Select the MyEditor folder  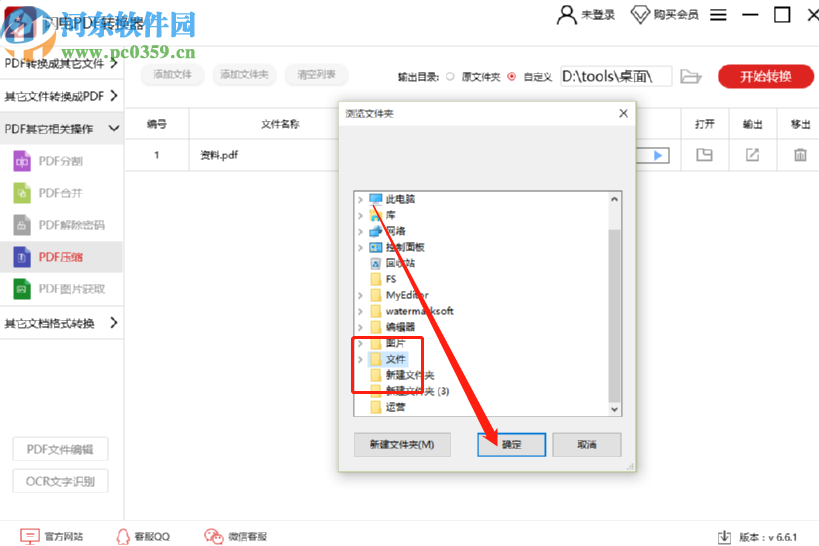[x=407, y=295]
